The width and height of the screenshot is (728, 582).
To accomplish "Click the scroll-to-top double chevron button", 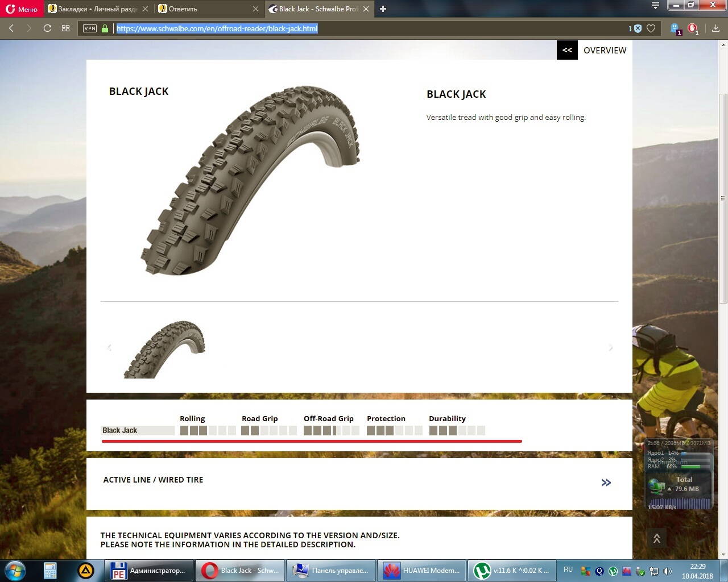I will tap(656, 538).
